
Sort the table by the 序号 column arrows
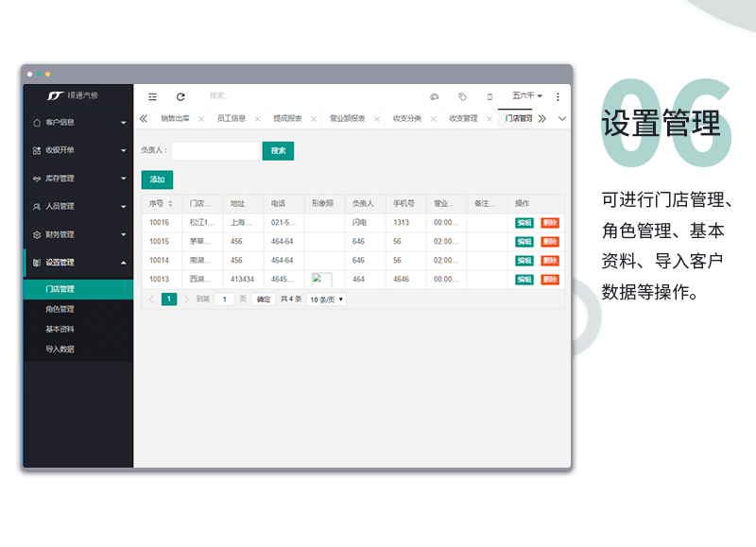pos(170,203)
